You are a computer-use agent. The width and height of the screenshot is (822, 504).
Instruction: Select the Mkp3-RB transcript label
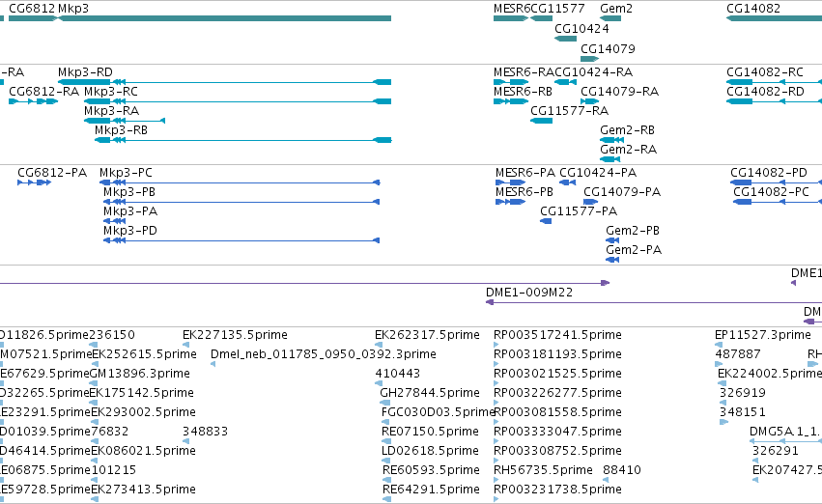[121, 130]
